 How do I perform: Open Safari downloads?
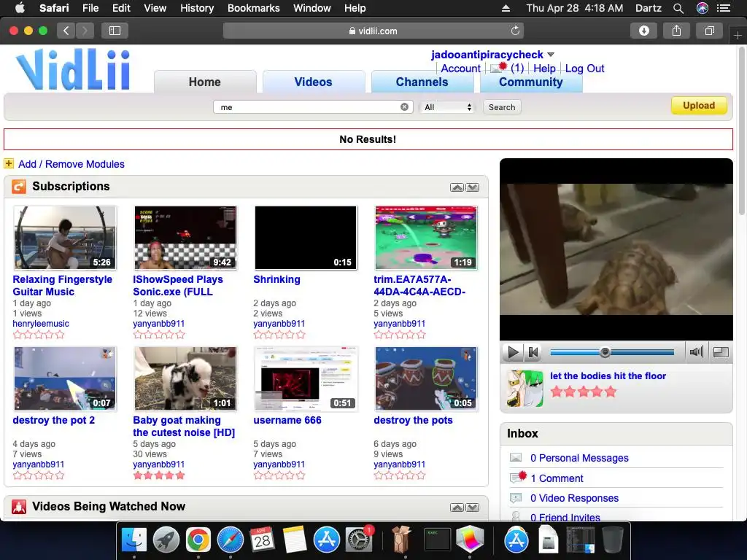pos(643,31)
